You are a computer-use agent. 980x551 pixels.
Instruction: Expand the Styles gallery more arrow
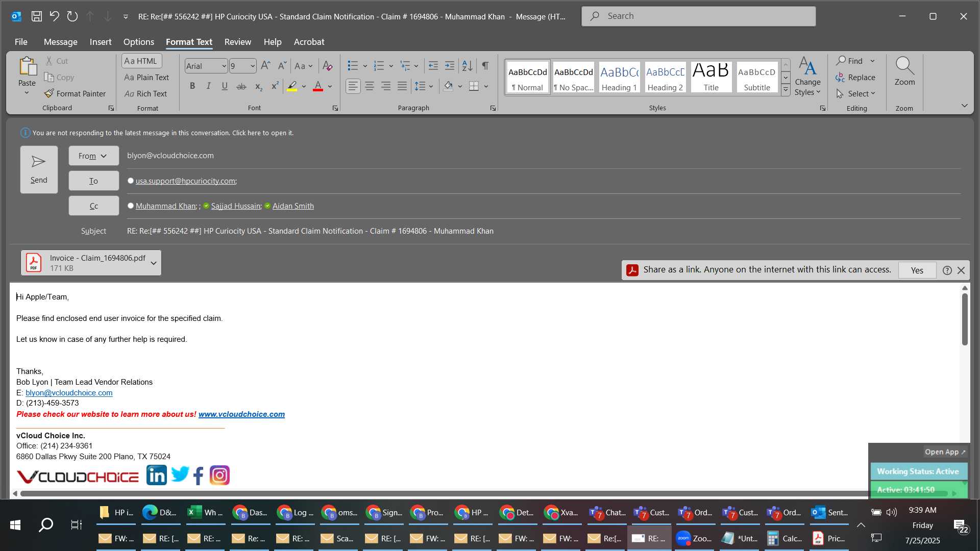pyautogui.click(x=786, y=90)
